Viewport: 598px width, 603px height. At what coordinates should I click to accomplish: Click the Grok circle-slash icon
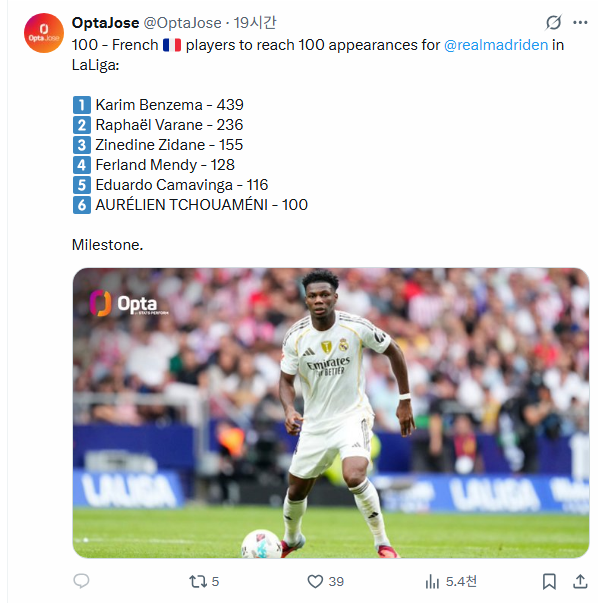click(x=553, y=23)
